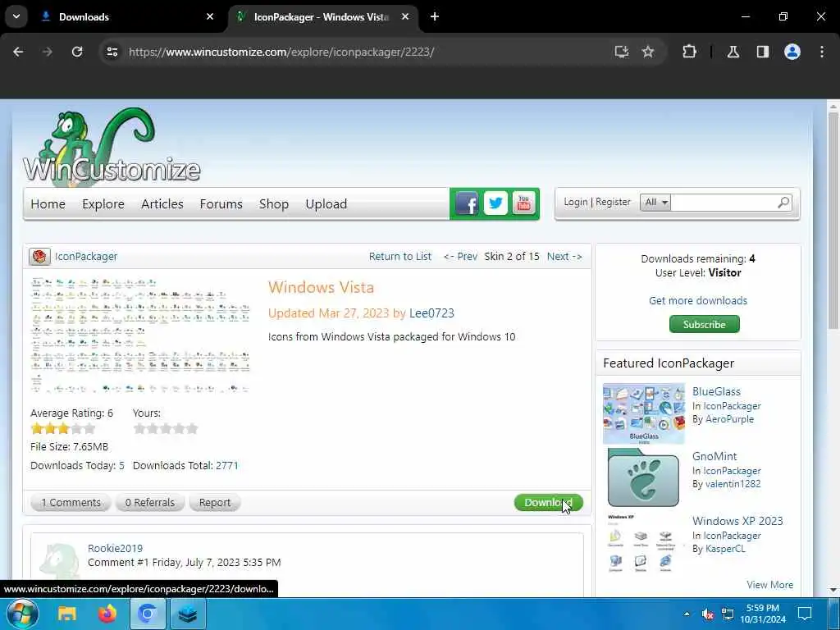Click the GnoMint folder thumbnail
The image size is (840, 630).
point(643,478)
